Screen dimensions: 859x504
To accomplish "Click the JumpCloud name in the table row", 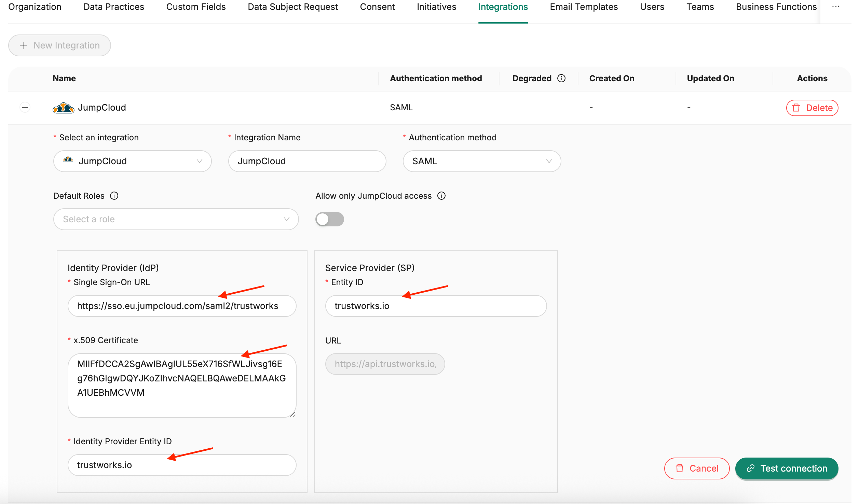I will (102, 108).
